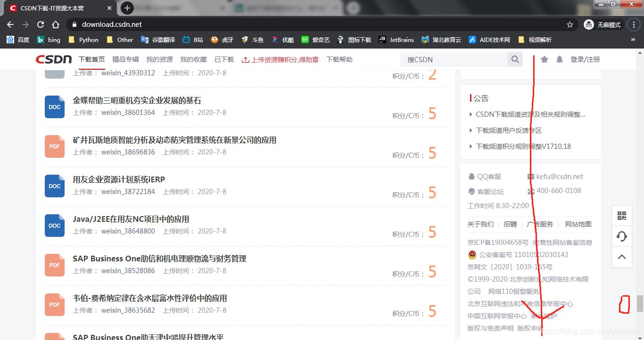Open the 湖北教育云 bookmark

pyautogui.click(x=441, y=40)
